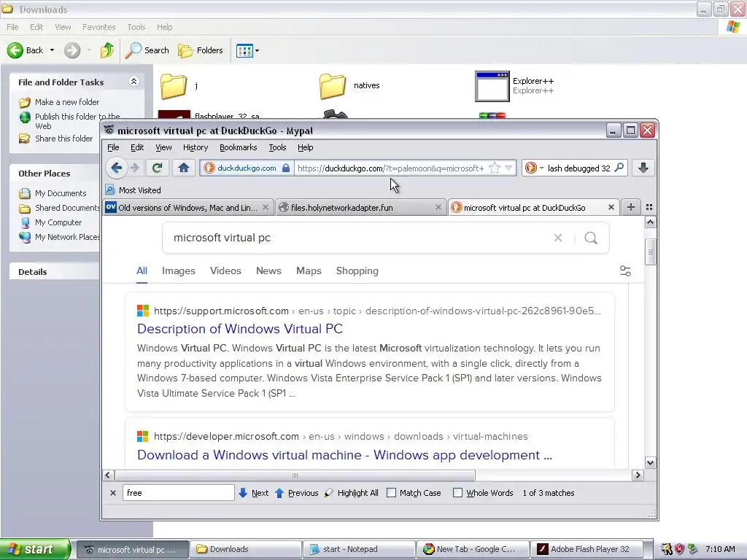The height and width of the screenshot is (560, 747).
Task: Select the Videos results tab
Action: point(225,271)
